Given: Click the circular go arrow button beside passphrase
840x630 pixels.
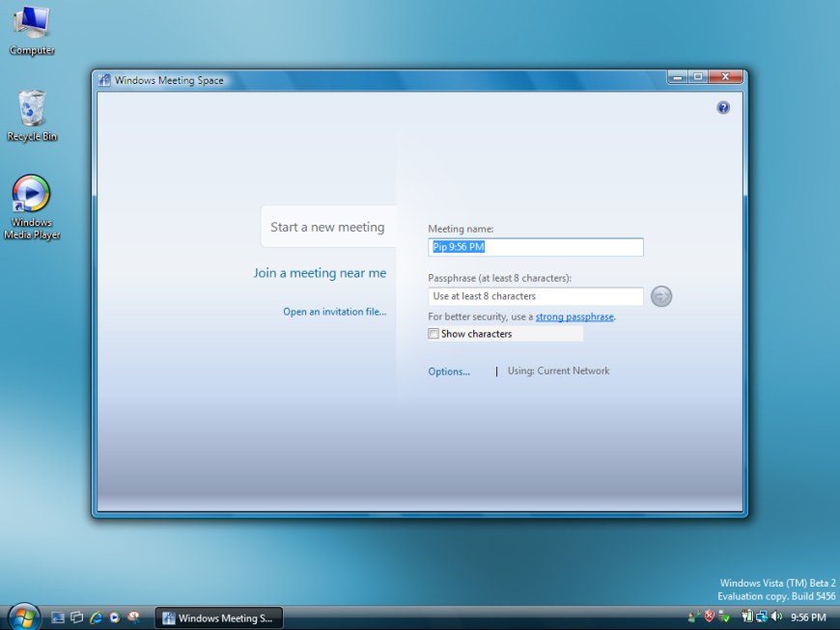Looking at the screenshot, I should 661,296.
